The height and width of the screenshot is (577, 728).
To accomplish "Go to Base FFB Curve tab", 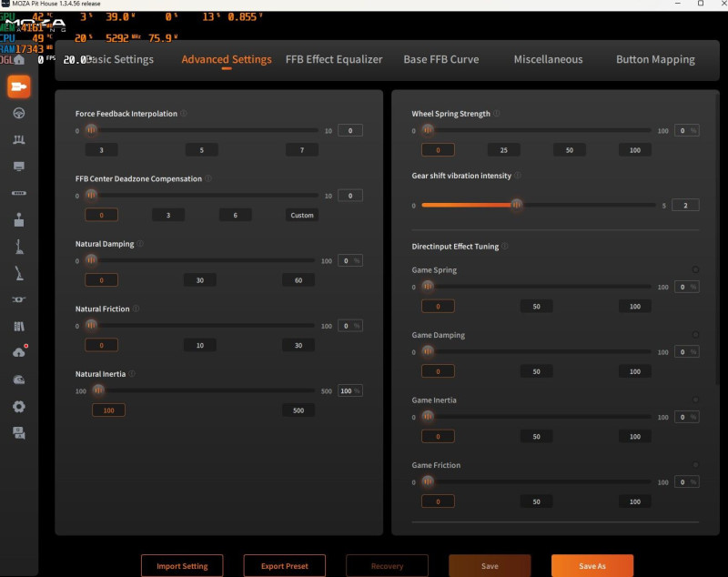I will tap(441, 59).
